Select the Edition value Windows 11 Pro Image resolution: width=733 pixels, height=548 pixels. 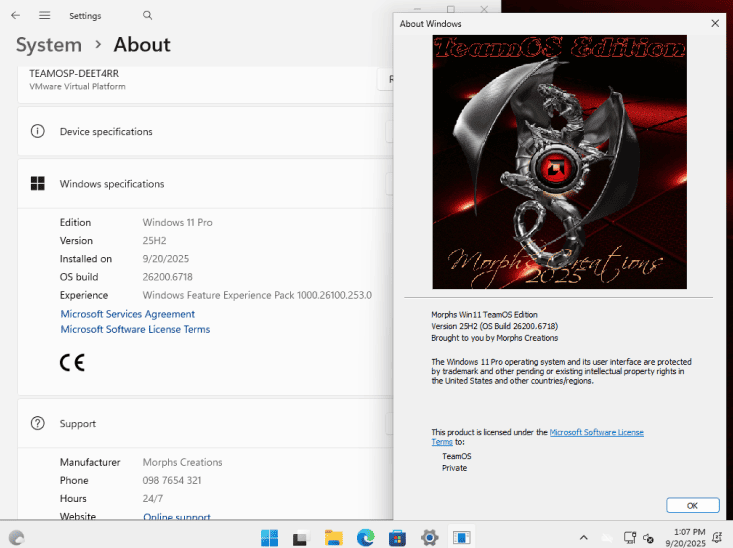(177, 223)
